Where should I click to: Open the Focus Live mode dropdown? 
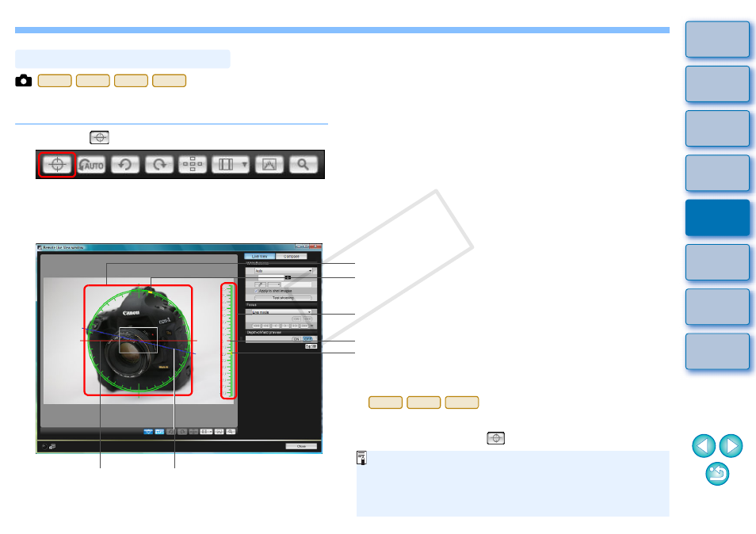point(281,312)
